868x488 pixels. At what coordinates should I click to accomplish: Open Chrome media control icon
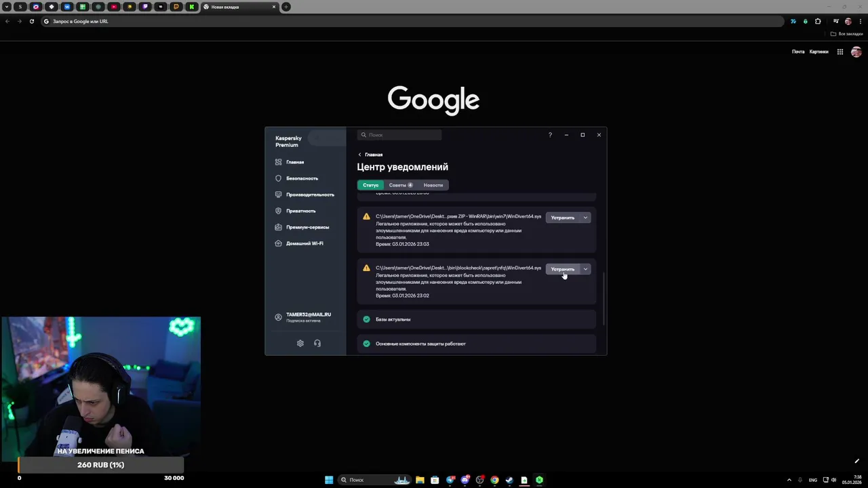click(x=836, y=21)
